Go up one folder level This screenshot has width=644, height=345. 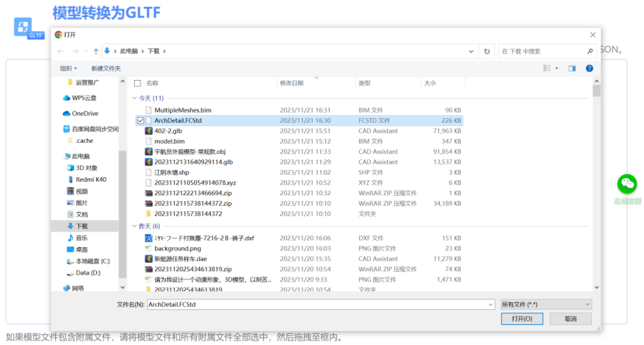pyautogui.click(x=95, y=51)
